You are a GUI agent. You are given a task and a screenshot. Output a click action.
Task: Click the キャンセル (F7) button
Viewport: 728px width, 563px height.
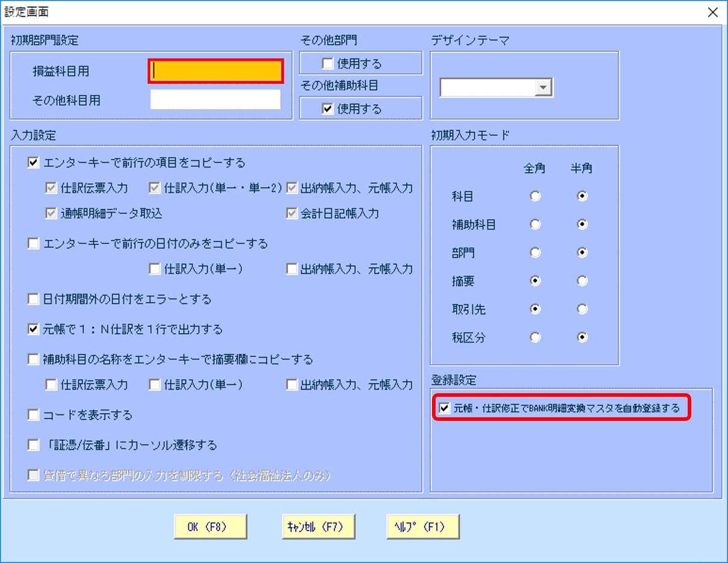click(x=318, y=526)
